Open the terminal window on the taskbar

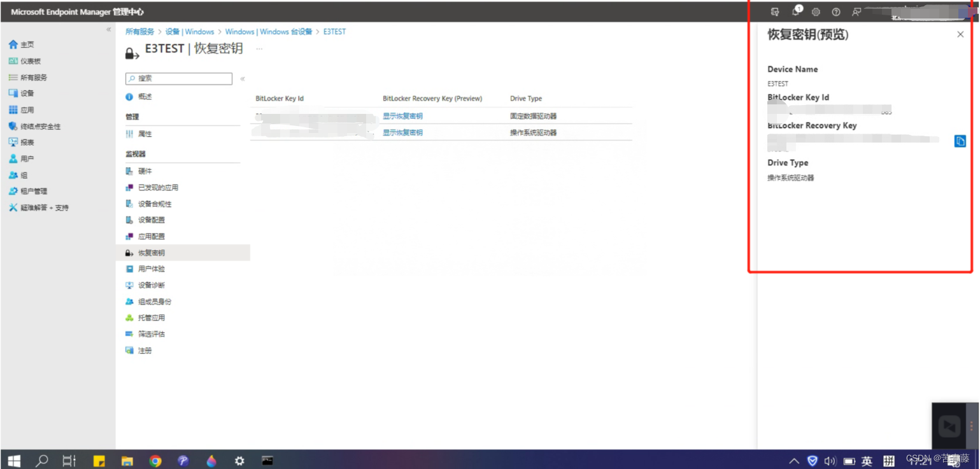(267, 460)
